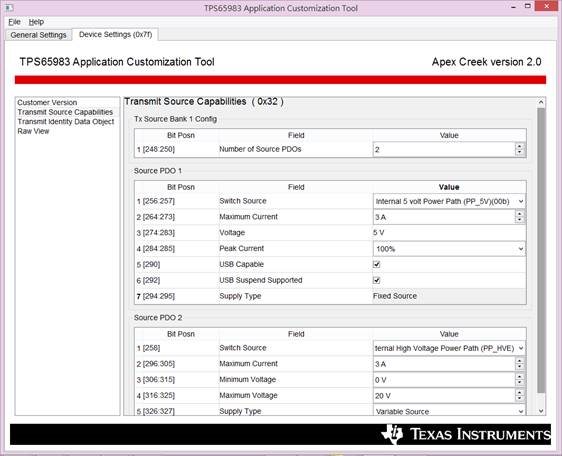Decrease Minimum Voltage with down arrow
The height and width of the screenshot is (456, 562).
[520, 383]
